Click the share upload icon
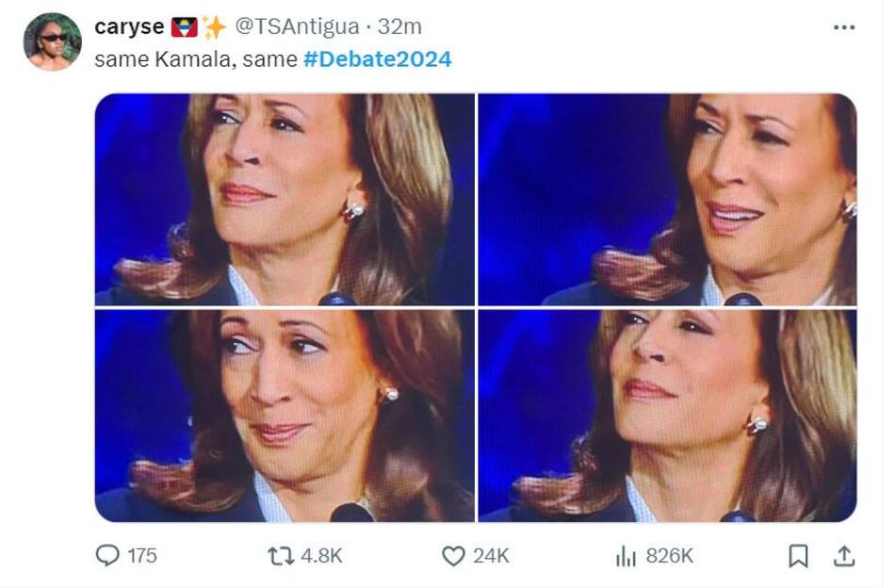 pyautogui.click(x=845, y=557)
